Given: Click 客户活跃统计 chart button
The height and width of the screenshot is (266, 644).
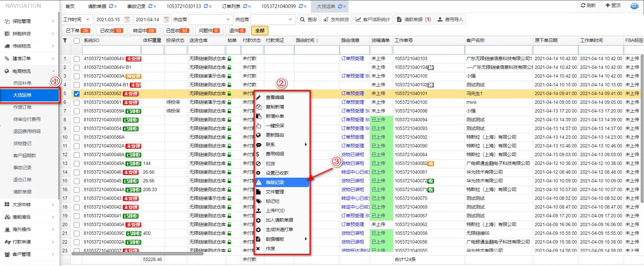Looking at the screenshot, I should click(x=373, y=19).
